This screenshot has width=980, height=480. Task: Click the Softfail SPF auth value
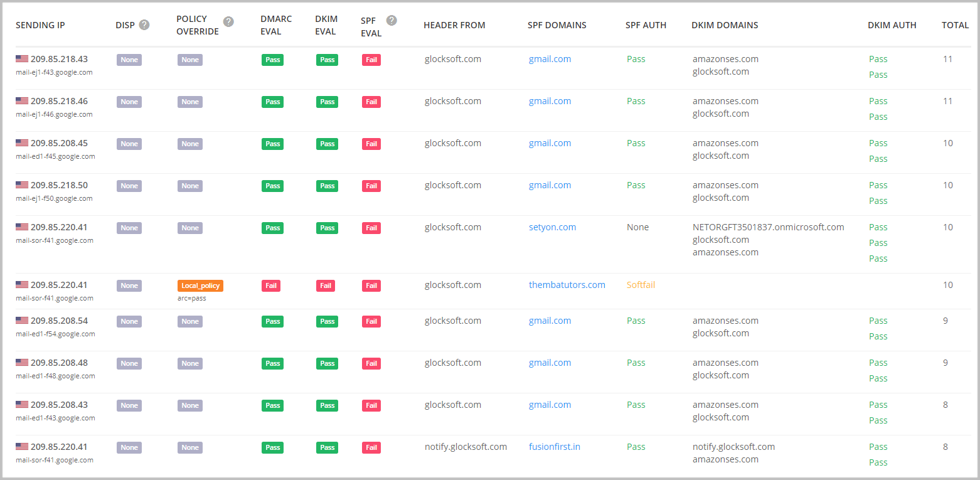pyautogui.click(x=641, y=285)
